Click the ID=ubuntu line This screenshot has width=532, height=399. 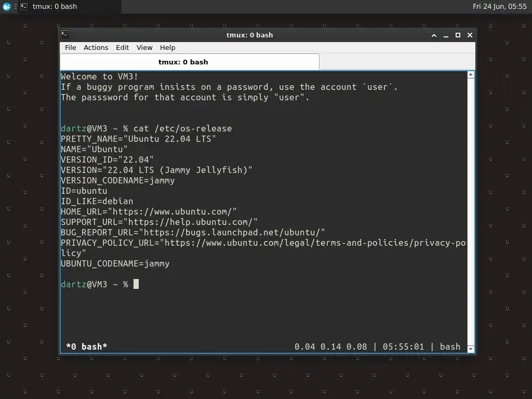click(x=84, y=191)
